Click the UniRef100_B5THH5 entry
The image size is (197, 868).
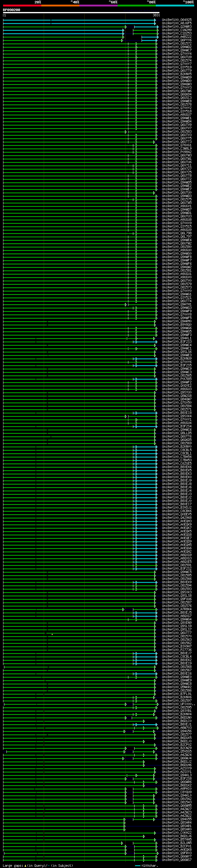pyautogui.click(x=177, y=839)
